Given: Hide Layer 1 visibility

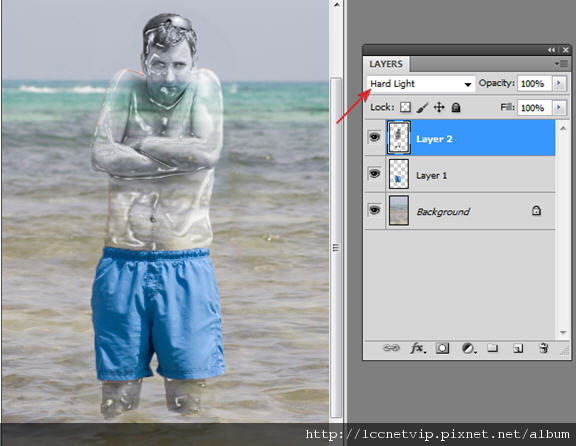Looking at the screenshot, I should pos(374,173).
